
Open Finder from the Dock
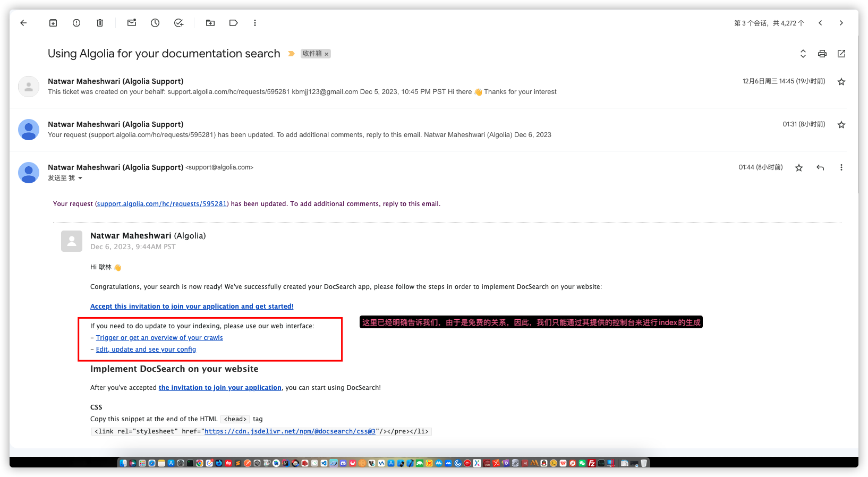coord(123,463)
